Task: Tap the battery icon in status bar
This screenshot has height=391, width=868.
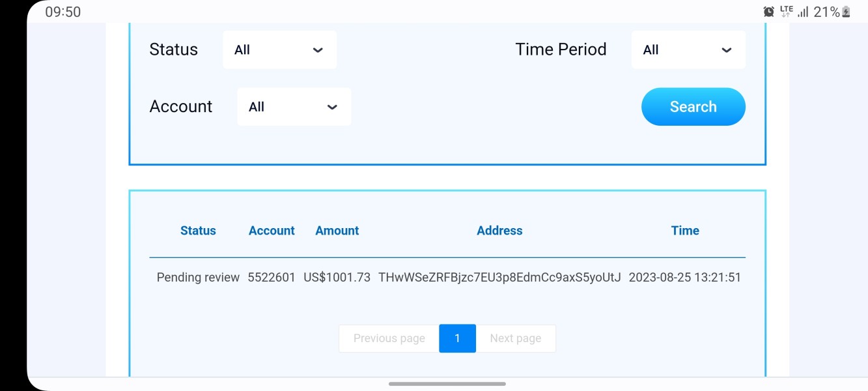Action: [x=846, y=12]
